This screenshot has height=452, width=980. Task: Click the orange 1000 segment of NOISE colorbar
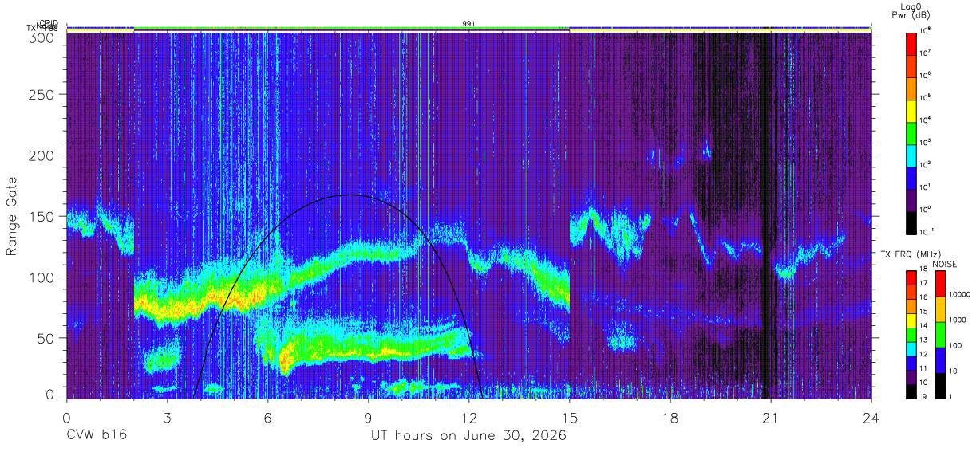pos(939,309)
